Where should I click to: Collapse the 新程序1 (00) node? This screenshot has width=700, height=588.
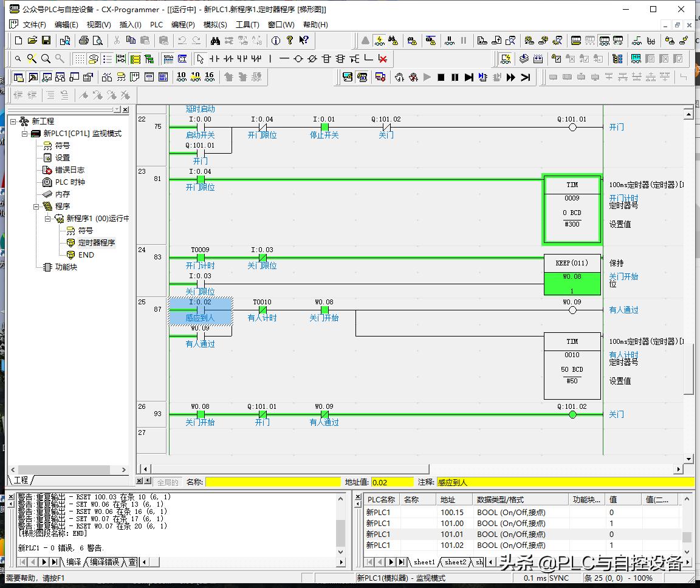coord(48,218)
